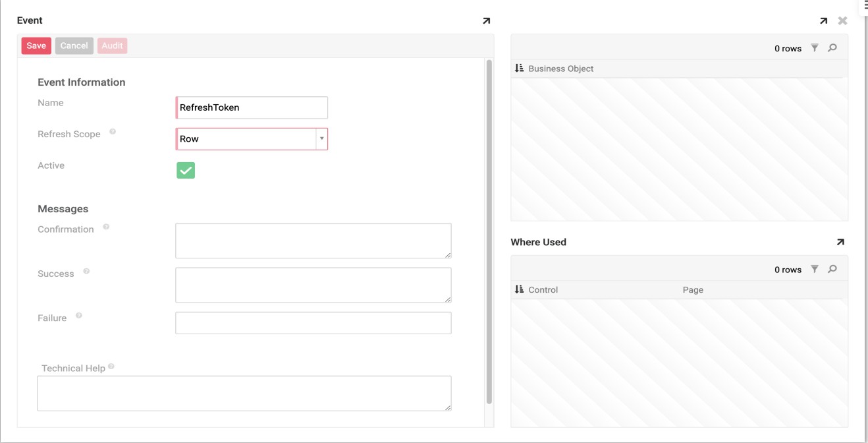Cancel editing the event

coord(74,45)
